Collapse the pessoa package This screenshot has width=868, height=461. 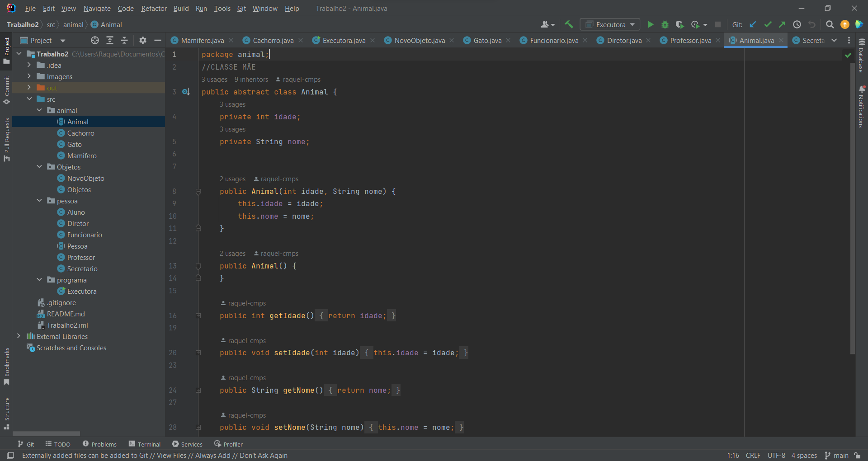pyautogui.click(x=39, y=201)
